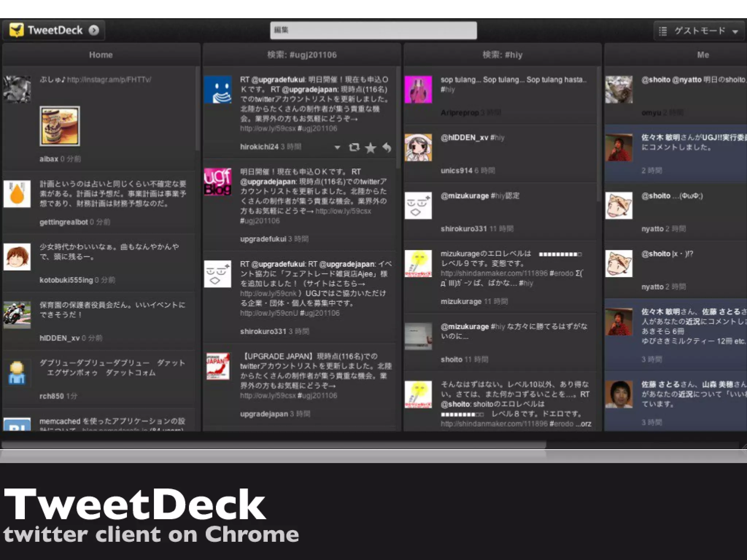Retweet the hirokichi24 tweet
The height and width of the screenshot is (560, 747).
pos(354,147)
